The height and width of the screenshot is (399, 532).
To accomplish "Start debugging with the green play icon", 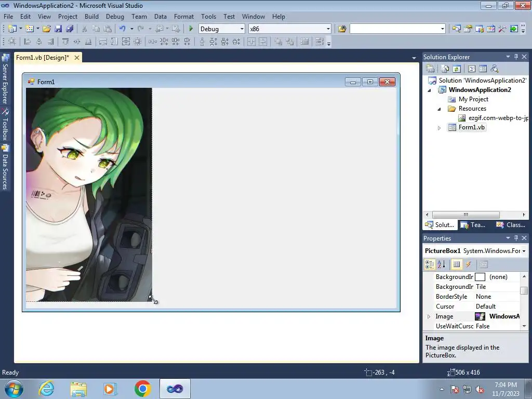I will pos(191,29).
